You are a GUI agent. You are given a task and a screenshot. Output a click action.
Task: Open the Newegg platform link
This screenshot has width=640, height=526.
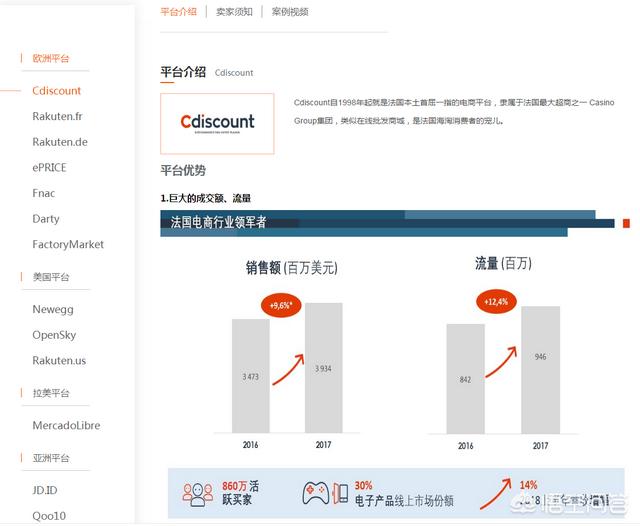click(x=52, y=310)
